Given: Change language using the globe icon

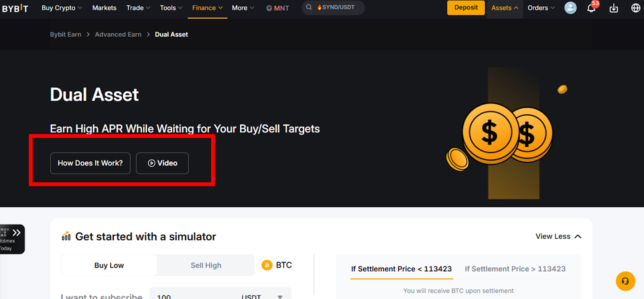Looking at the screenshot, I should pos(635,7).
